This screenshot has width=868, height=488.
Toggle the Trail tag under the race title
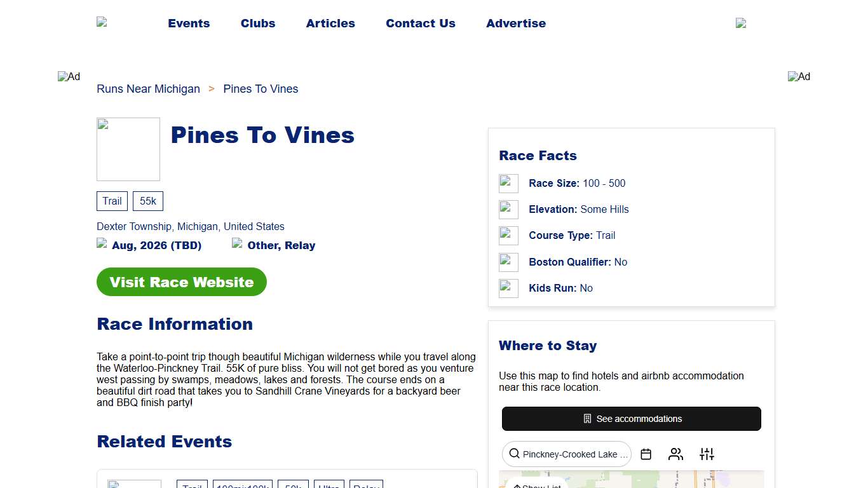(112, 201)
